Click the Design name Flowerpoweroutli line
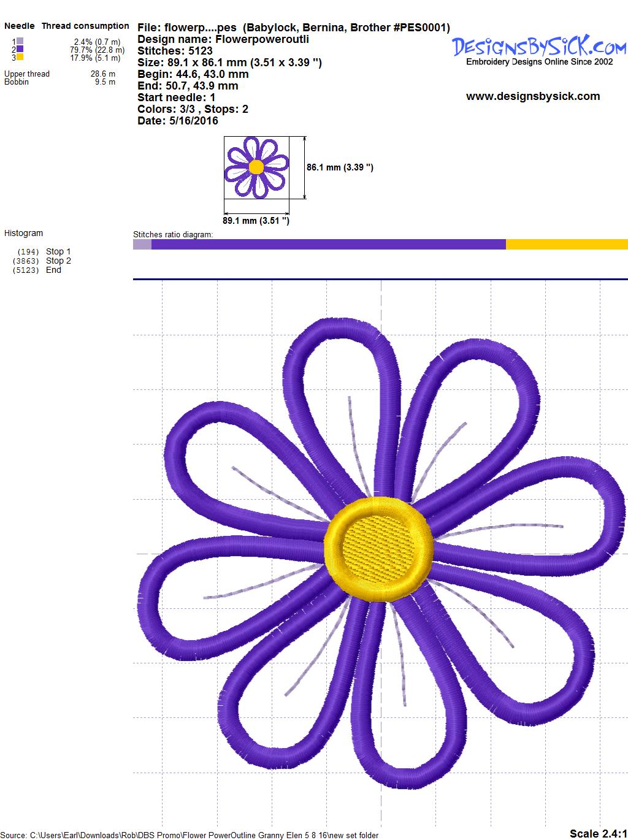628x840 pixels. point(223,39)
